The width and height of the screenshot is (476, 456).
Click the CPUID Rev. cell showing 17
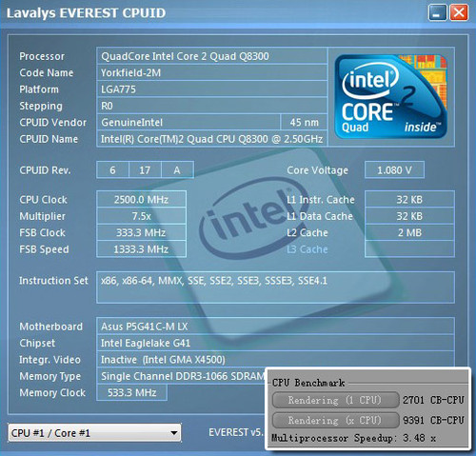point(145,170)
